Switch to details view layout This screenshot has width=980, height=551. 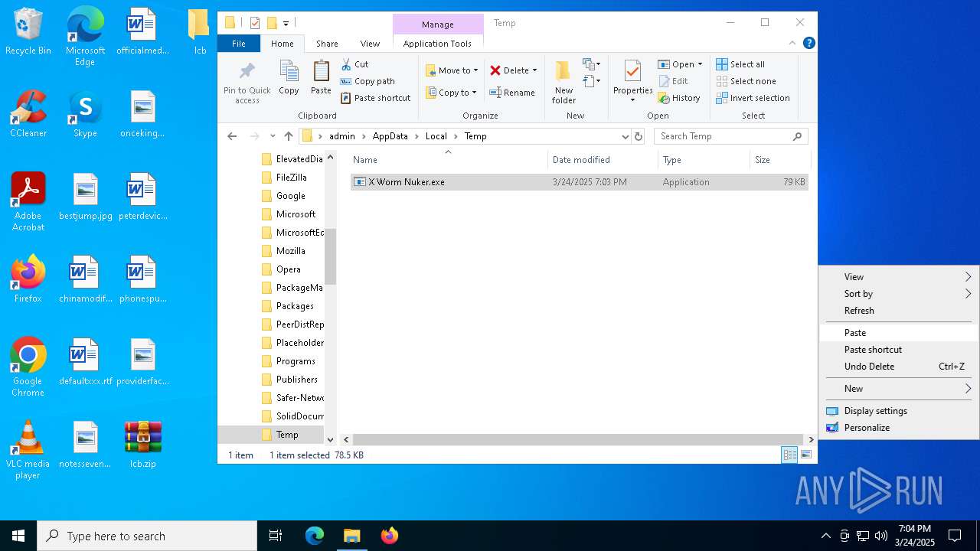tap(789, 455)
